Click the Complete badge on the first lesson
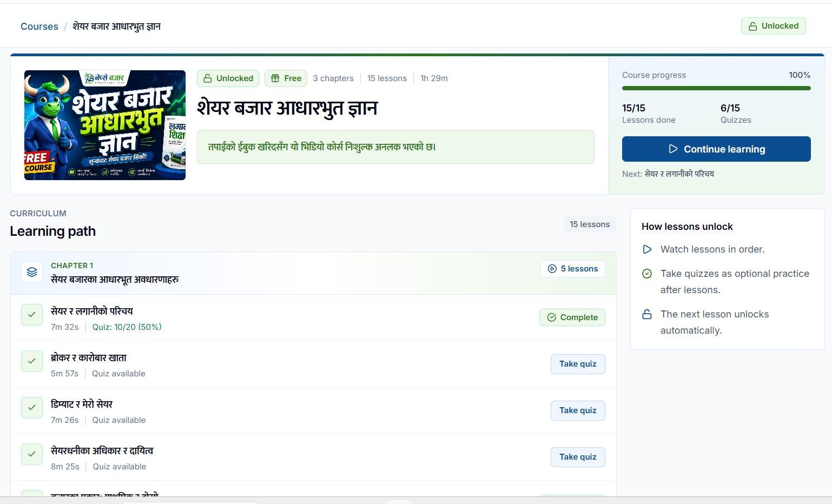This screenshot has width=832, height=504. point(572,317)
